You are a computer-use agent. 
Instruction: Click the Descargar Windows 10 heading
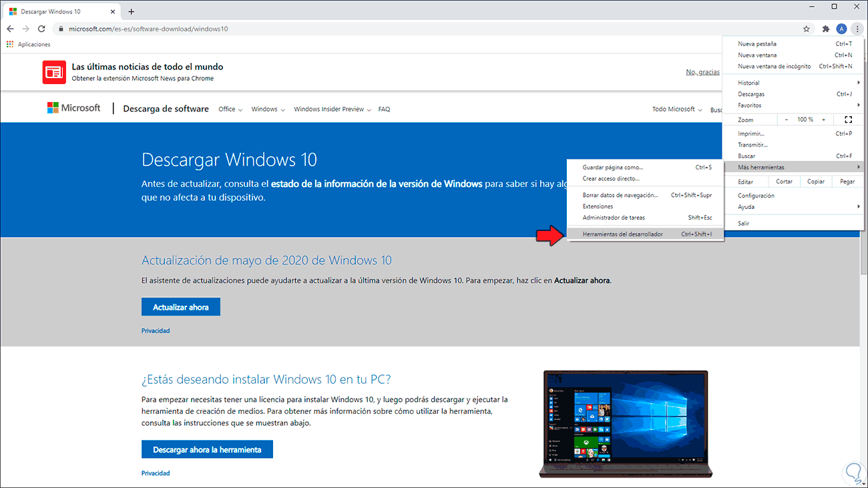click(229, 160)
